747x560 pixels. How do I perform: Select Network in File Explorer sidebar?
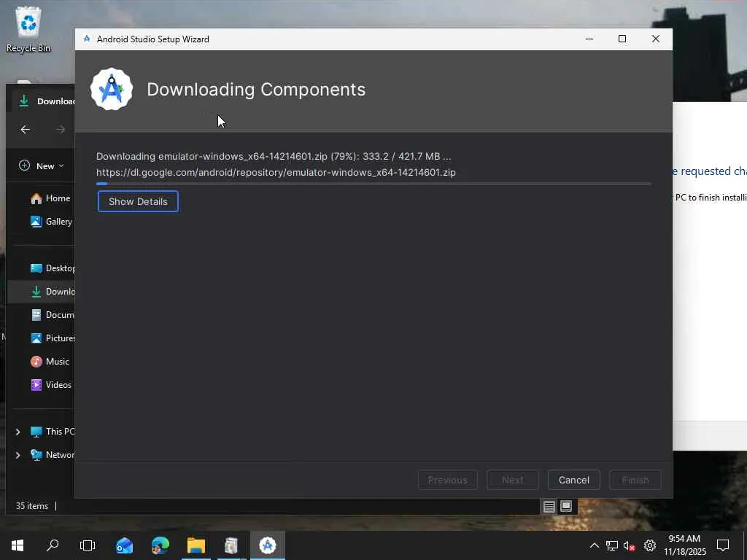[53, 455]
